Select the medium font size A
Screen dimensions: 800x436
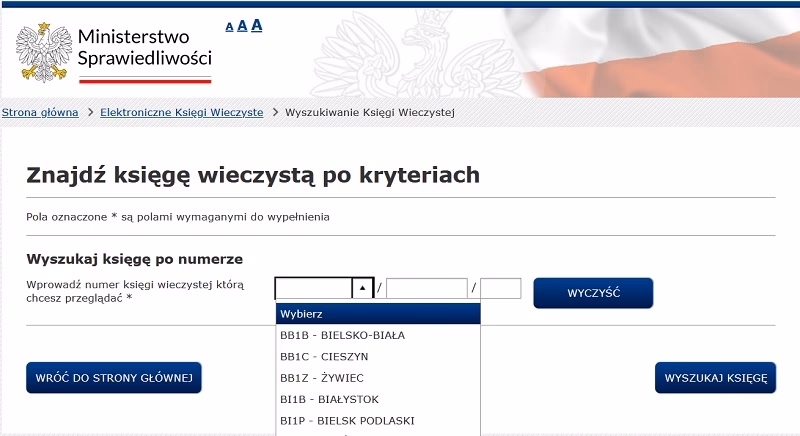coord(242,25)
